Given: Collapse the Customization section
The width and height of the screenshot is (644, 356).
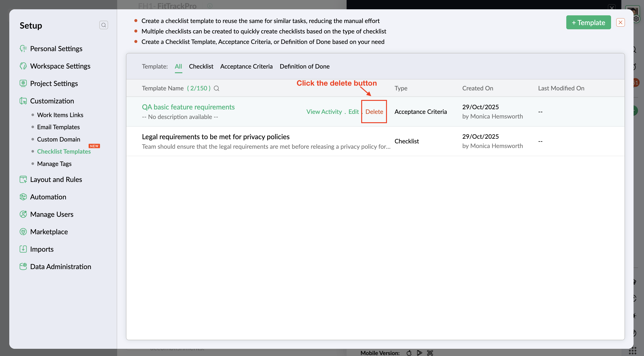Looking at the screenshot, I should click(x=52, y=101).
